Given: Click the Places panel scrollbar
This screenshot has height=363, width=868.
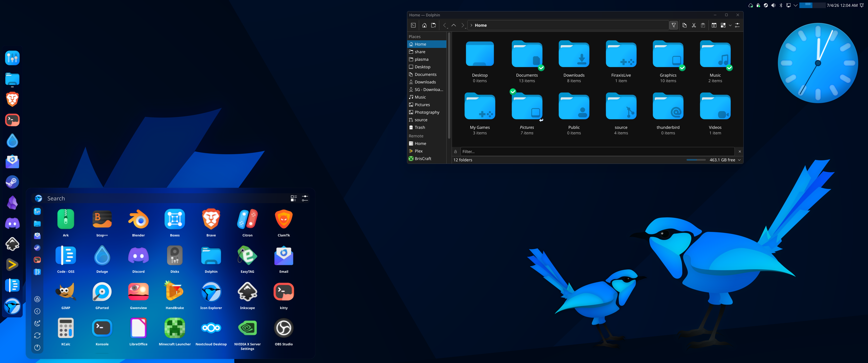Looking at the screenshot, I should tap(449, 86).
